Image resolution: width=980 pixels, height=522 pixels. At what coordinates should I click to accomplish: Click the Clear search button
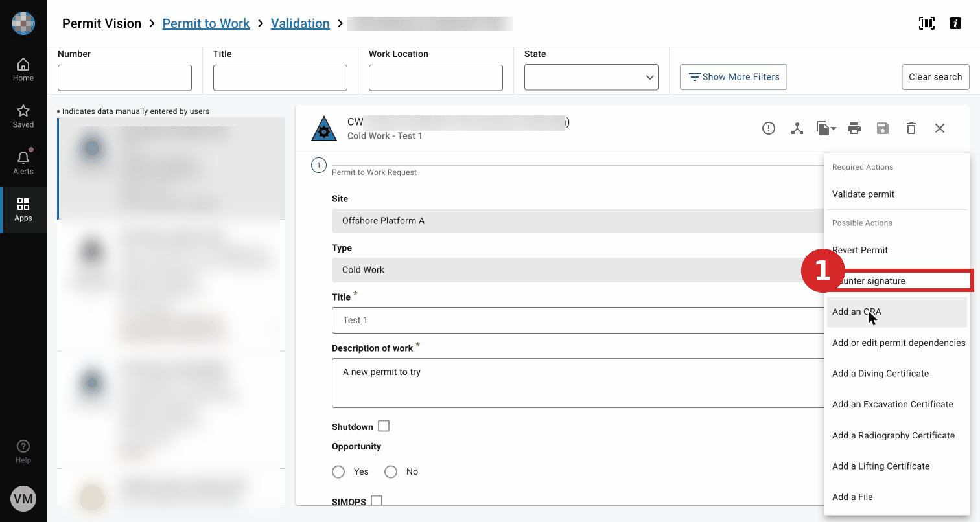tap(935, 77)
